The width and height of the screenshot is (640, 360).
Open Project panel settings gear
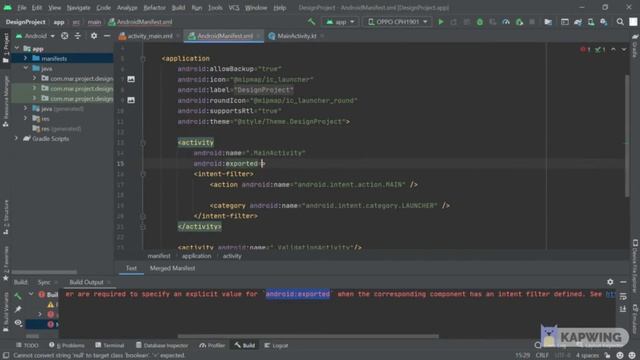(94, 36)
